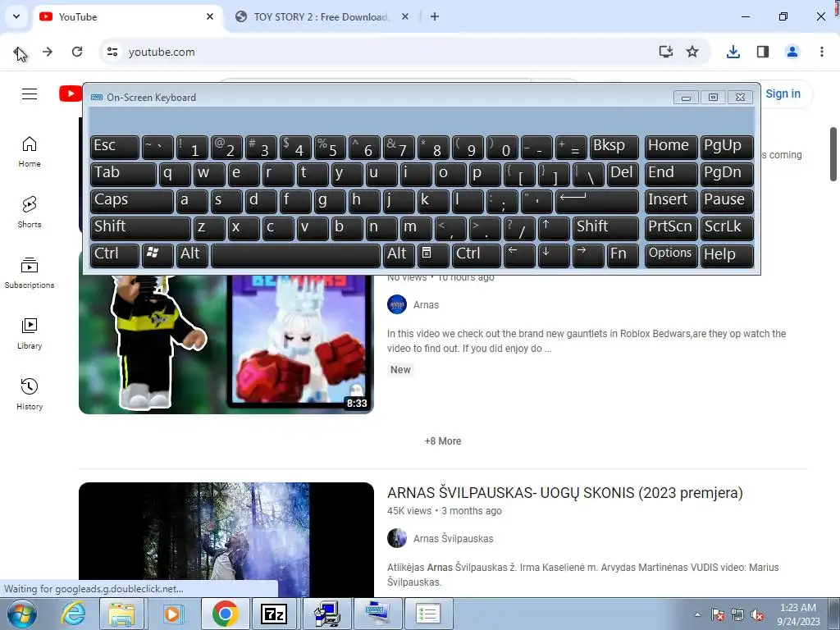Toggle Insert key on keyboard
Image resolution: width=840 pixels, height=630 pixels.
click(x=671, y=200)
